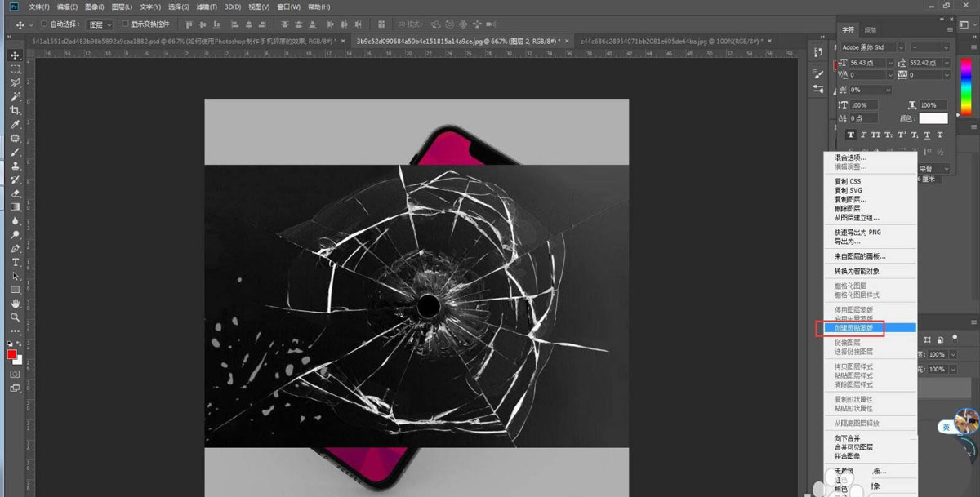Open the 图像(I) menu

coord(95,7)
